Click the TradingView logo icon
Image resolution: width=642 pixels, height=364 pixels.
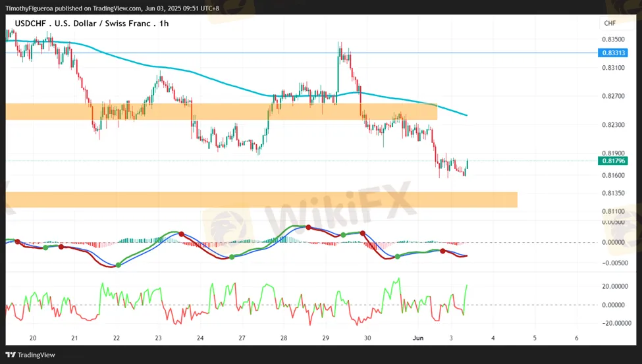tap(11, 354)
